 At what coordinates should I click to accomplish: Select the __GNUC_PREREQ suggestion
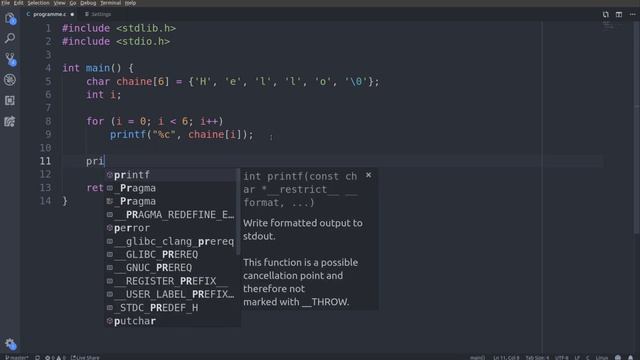click(x=170, y=268)
